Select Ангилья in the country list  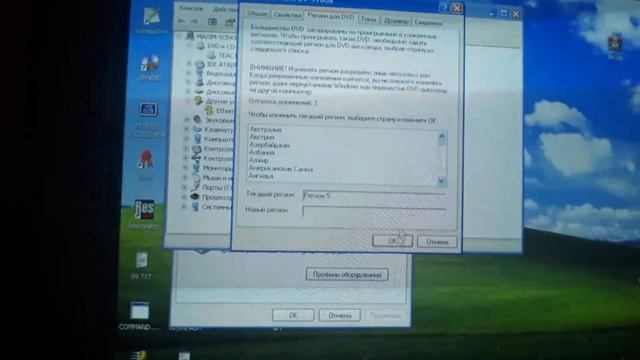coord(261,176)
